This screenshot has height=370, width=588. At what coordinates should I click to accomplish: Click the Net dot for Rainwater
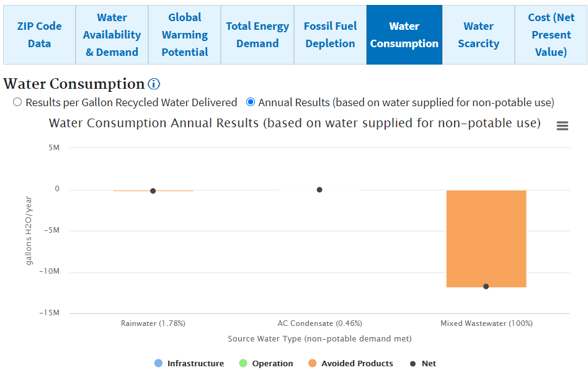click(x=153, y=191)
